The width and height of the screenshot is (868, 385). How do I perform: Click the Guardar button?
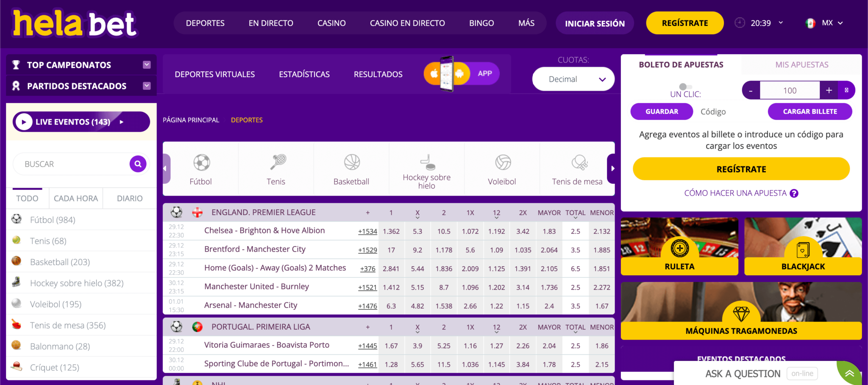(x=662, y=111)
